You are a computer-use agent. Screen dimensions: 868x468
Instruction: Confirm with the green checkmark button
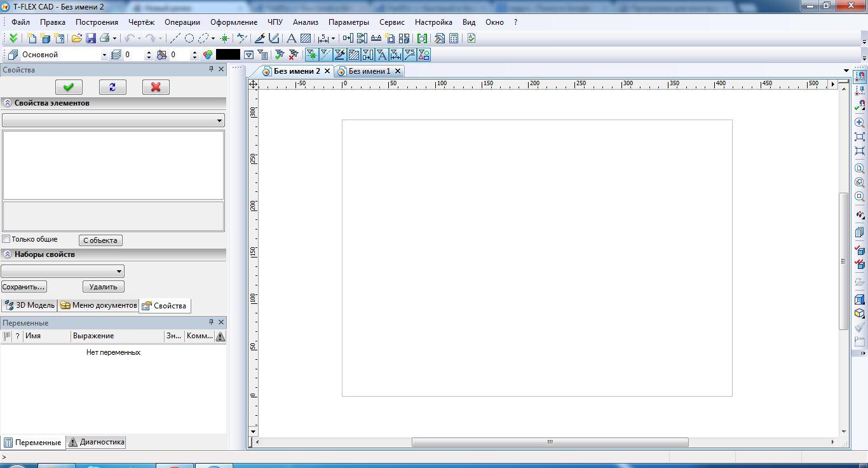tap(69, 87)
